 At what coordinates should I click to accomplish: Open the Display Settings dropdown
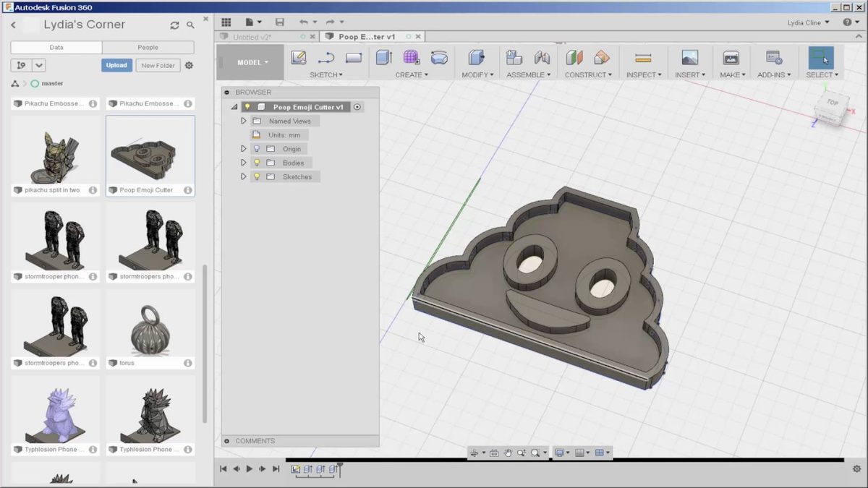coord(561,452)
